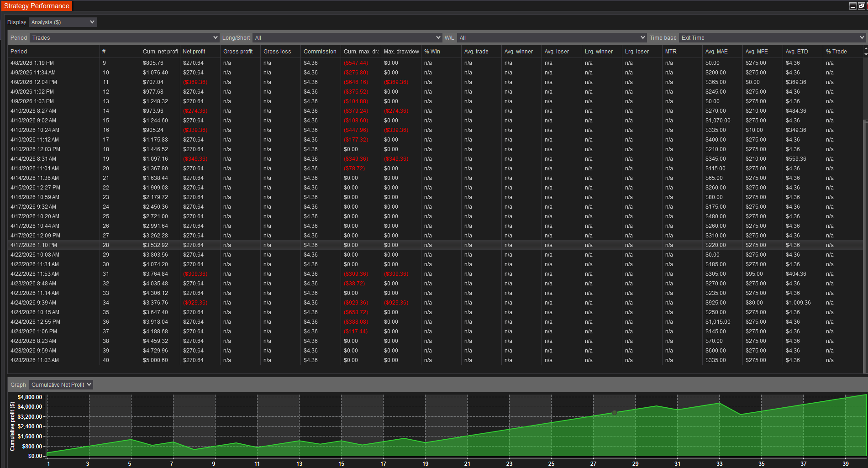Screen dimensions: 868x468
Task: Restore the Strategy Performance panel window
Action: tap(861, 6)
